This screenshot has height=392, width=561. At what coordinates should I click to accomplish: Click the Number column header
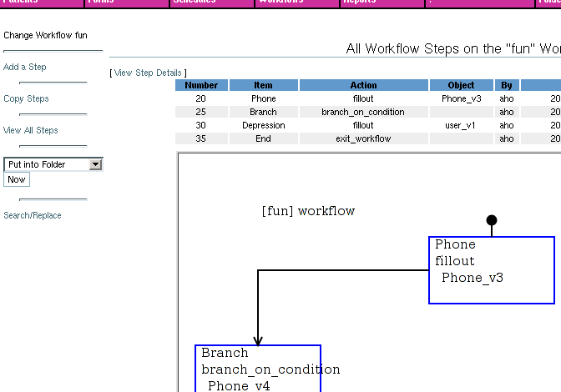click(201, 85)
